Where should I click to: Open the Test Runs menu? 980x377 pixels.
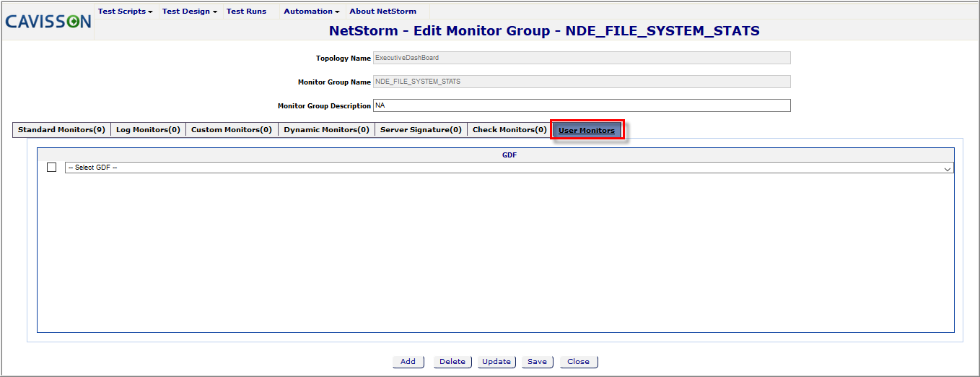click(246, 12)
